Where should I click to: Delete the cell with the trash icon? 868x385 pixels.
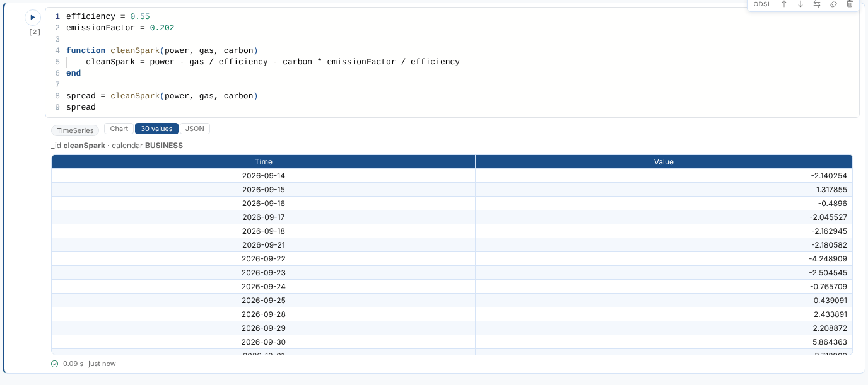pyautogui.click(x=850, y=4)
